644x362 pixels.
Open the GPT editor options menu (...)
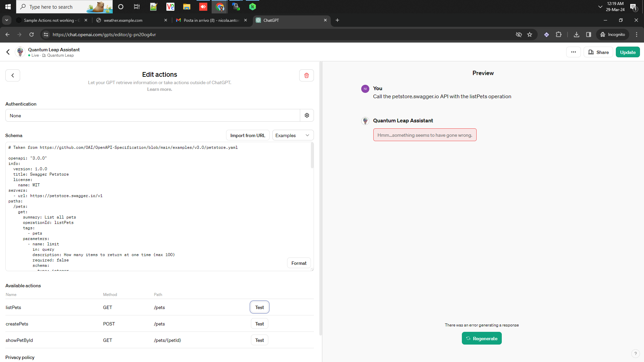[x=574, y=52]
